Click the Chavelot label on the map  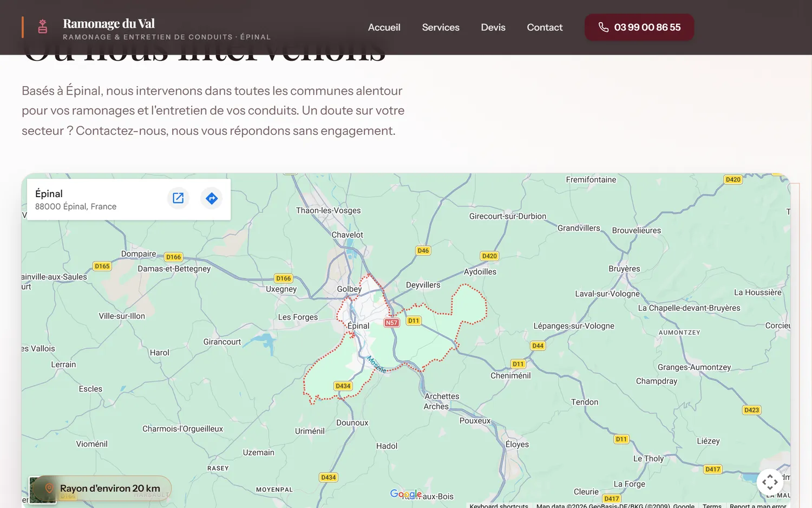point(347,235)
